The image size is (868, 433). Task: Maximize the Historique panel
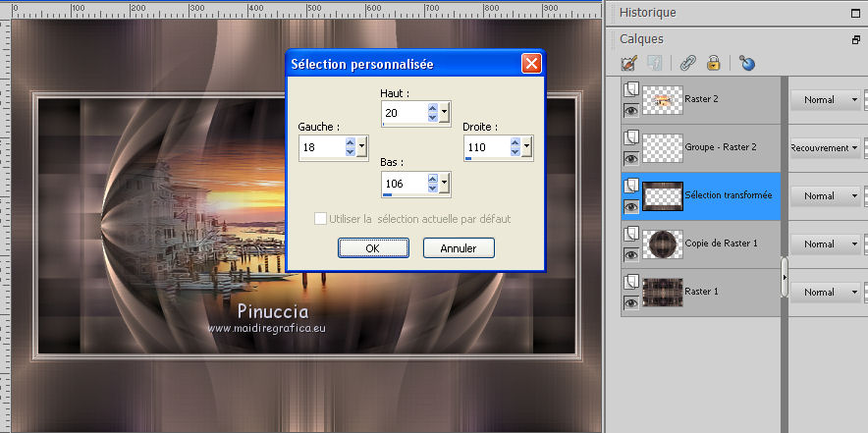[856, 14]
